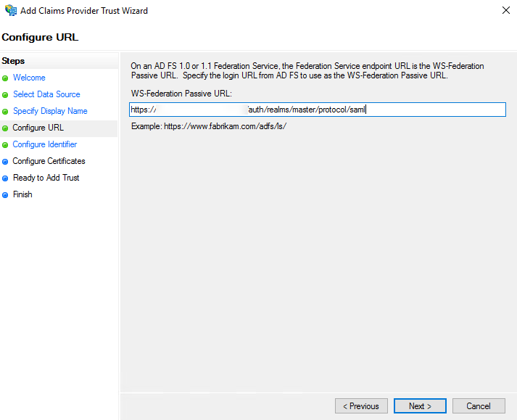The width and height of the screenshot is (517, 420).
Task: Proceed with the Next button
Action: 420,406
